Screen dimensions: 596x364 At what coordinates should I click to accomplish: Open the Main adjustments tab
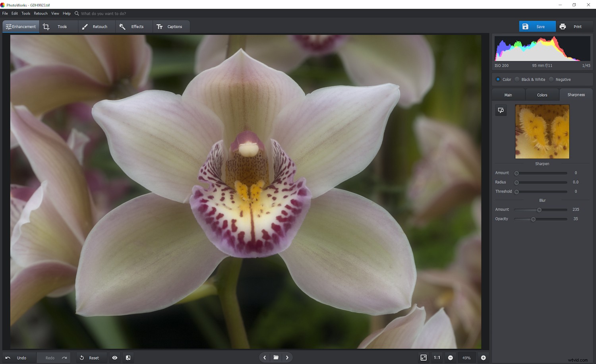coord(508,95)
